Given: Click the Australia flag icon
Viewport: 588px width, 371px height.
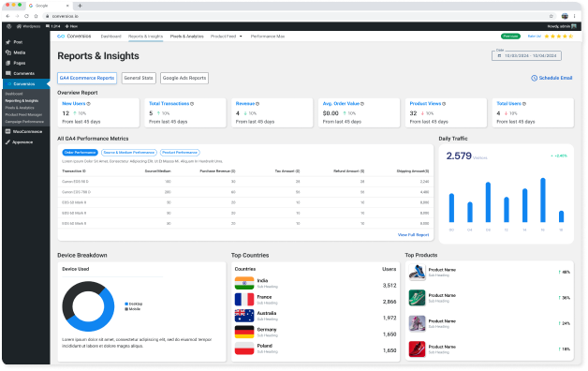Looking at the screenshot, I should (x=244, y=316).
